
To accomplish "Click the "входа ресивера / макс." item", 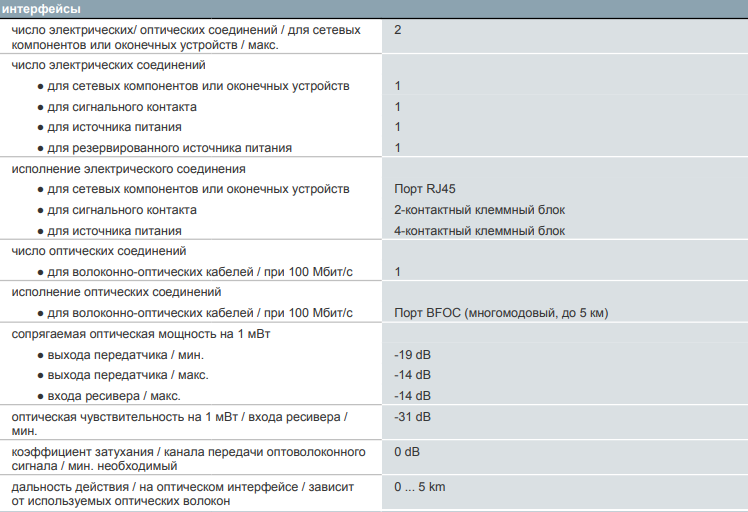I will tap(117, 396).
